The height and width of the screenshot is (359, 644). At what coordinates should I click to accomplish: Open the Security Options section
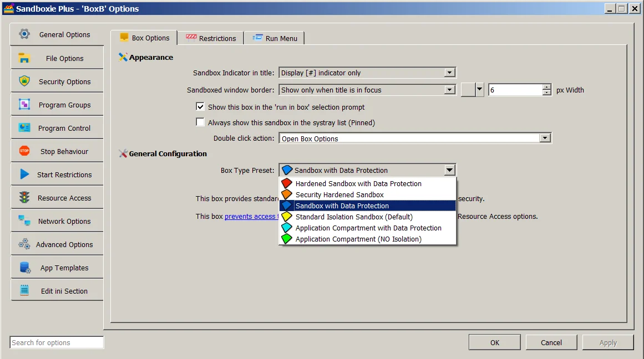click(57, 81)
